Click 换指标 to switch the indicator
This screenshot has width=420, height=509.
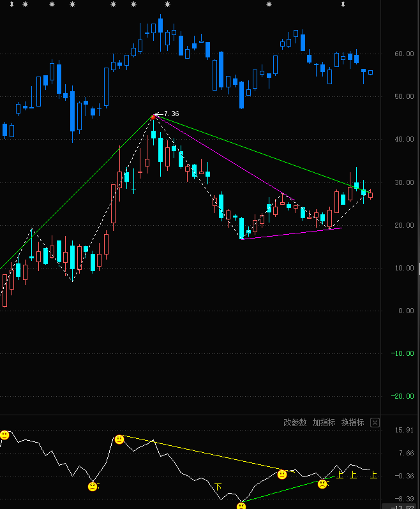click(353, 422)
